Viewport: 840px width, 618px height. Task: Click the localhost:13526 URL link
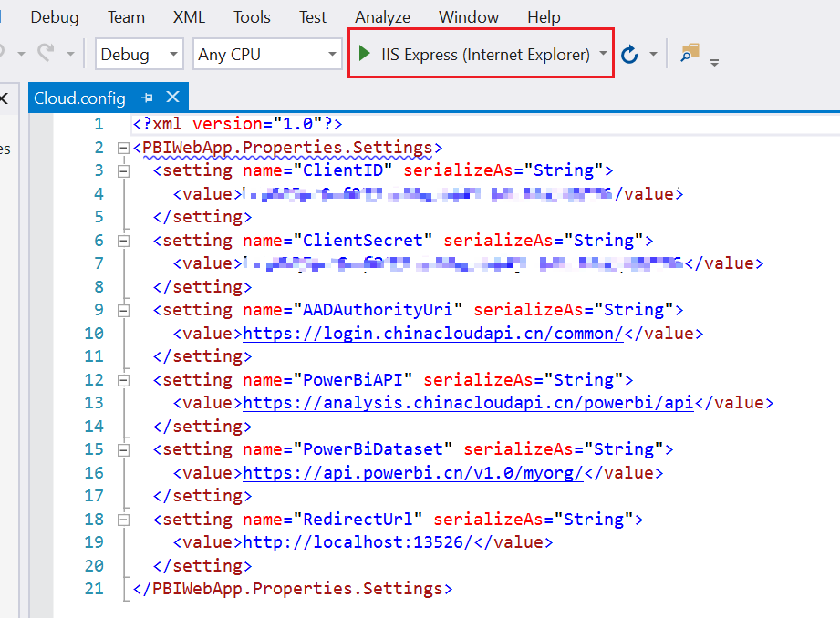tap(358, 542)
